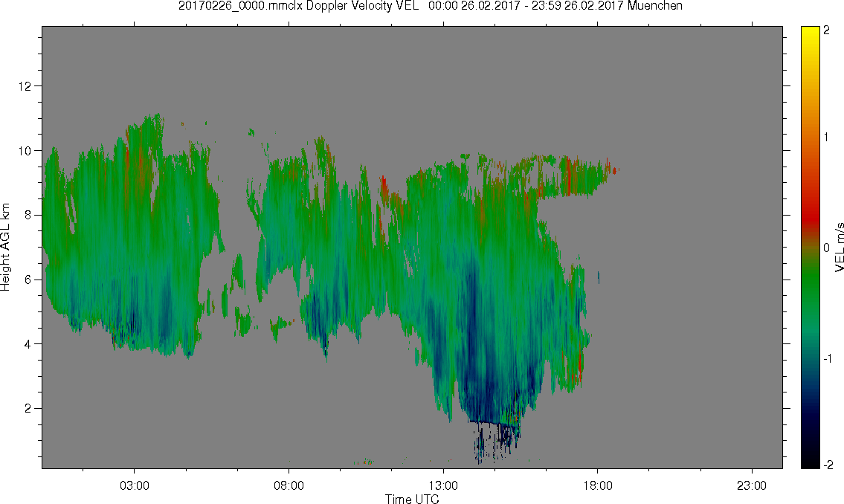The height and width of the screenshot is (504, 844).
Task: Click the height label '12'
Action: (x=25, y=86)
